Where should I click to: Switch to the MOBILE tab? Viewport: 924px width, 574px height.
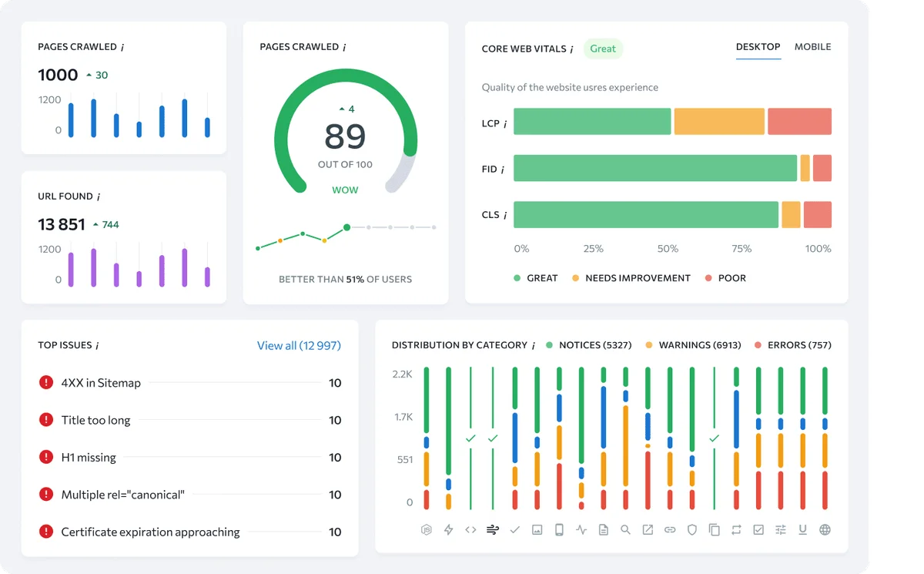click(812, 47)
